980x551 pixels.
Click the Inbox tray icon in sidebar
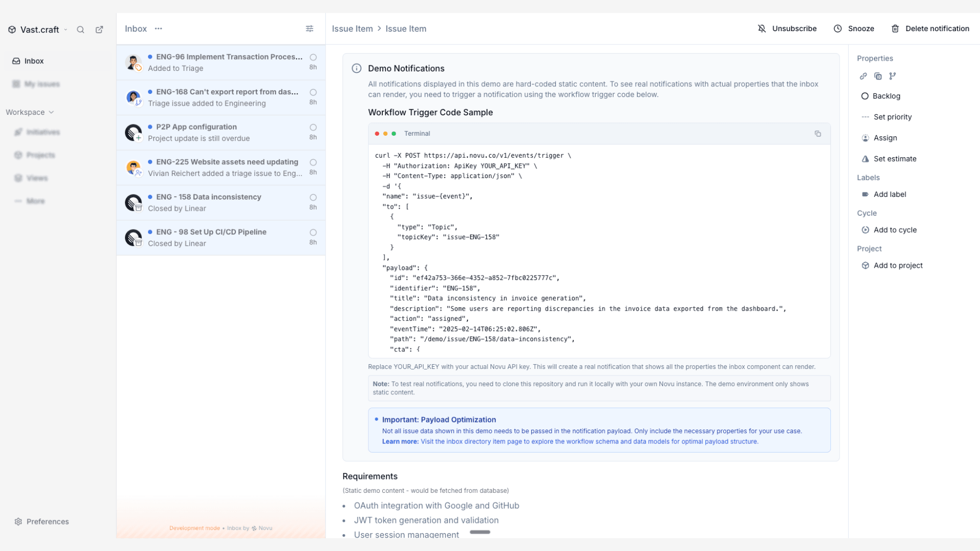tap(16, 61)
